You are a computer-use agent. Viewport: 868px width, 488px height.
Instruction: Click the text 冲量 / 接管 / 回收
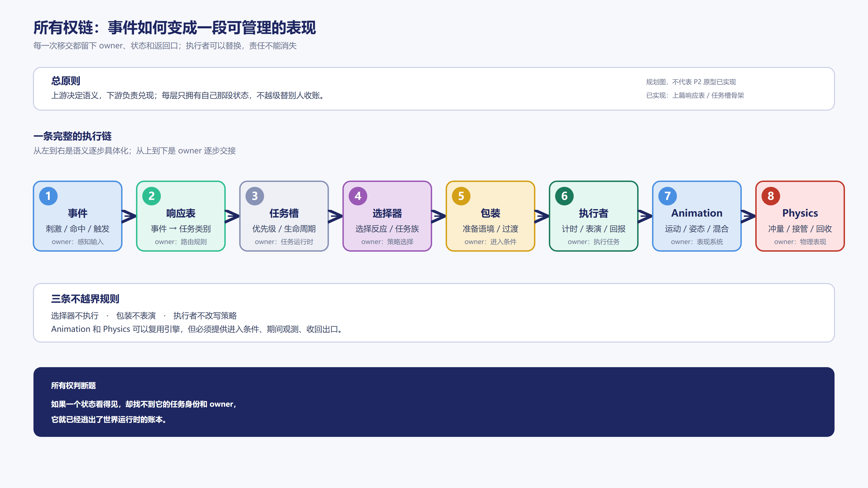[800, 229]
